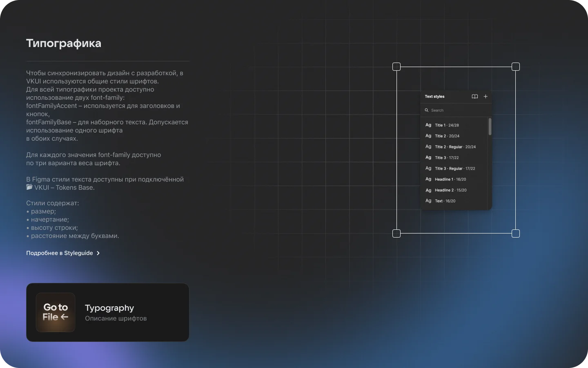Viewport: 588px width, 368px height.
Task: Open the Typography card title
Action: point(109,308)
